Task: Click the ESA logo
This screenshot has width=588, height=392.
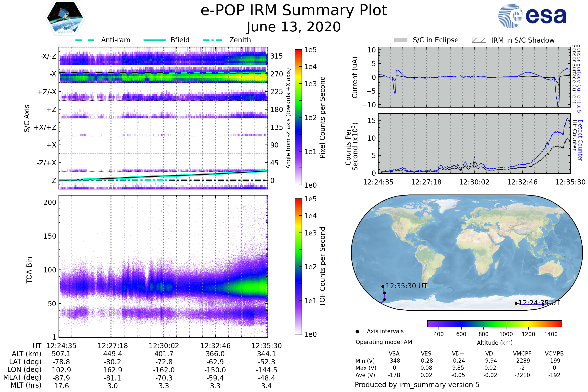Action: (x=532, y=15)
